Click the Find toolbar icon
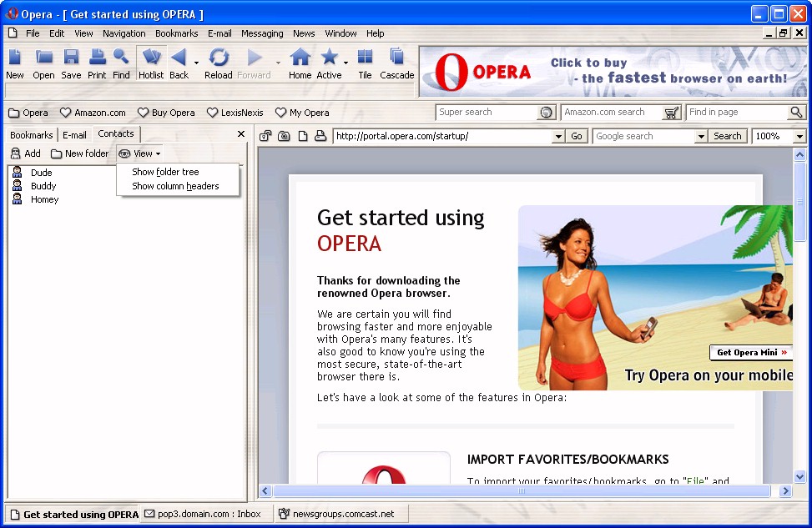 121,63
